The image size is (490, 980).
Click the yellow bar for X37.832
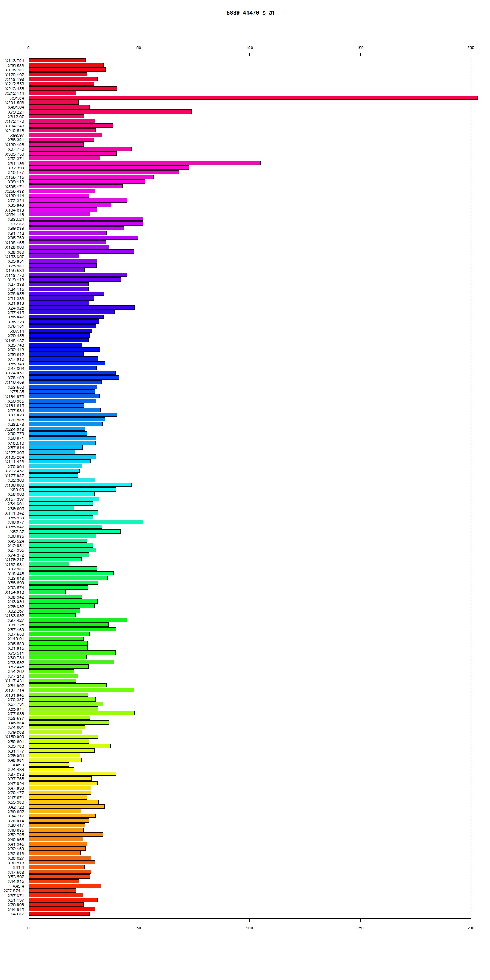(x=72, y=774)
